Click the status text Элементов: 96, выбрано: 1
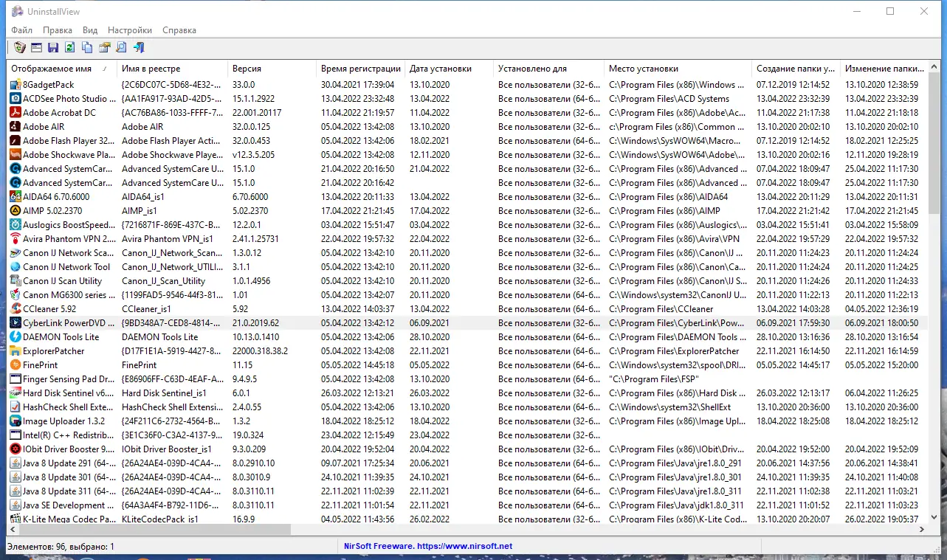The width and height of the screenshot is (947, 560). pyautogui.click(x=61, y=547)
